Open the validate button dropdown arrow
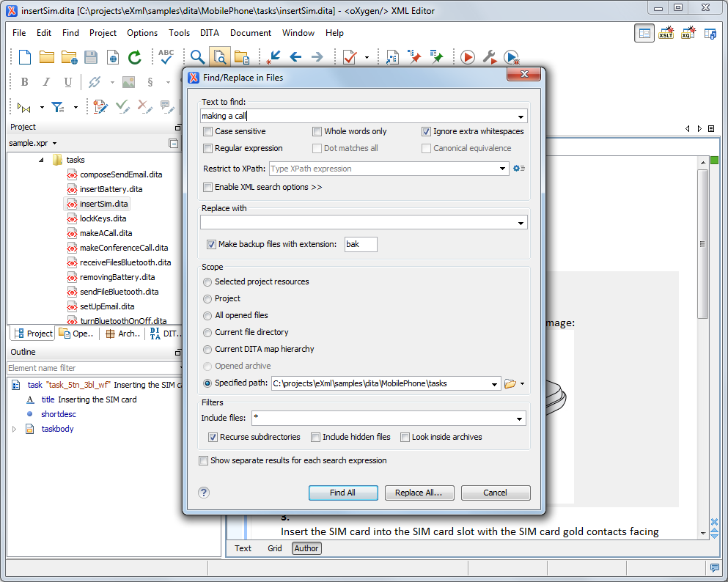This screenshot has width=728, height=582. (x=367, y=58)
